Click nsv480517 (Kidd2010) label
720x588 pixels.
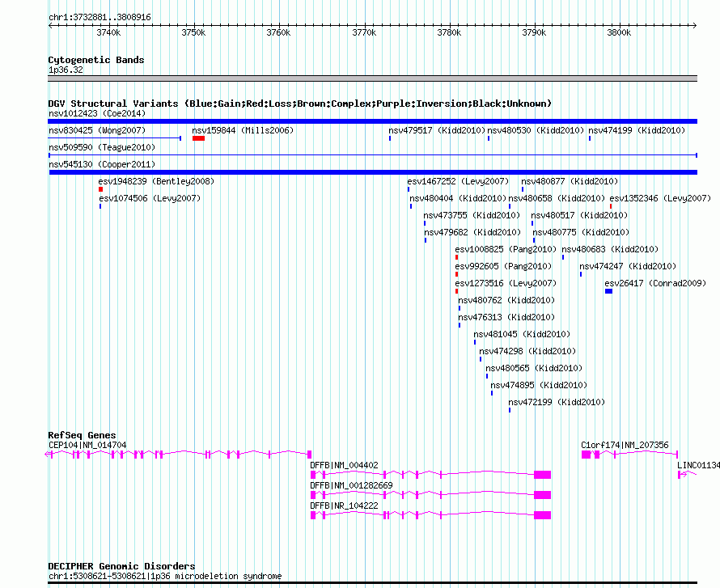click(x=579, y=215)
